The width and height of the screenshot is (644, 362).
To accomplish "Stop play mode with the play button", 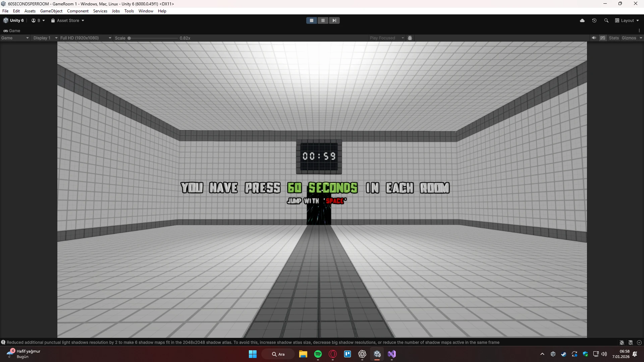I will (x=311, y=20).
